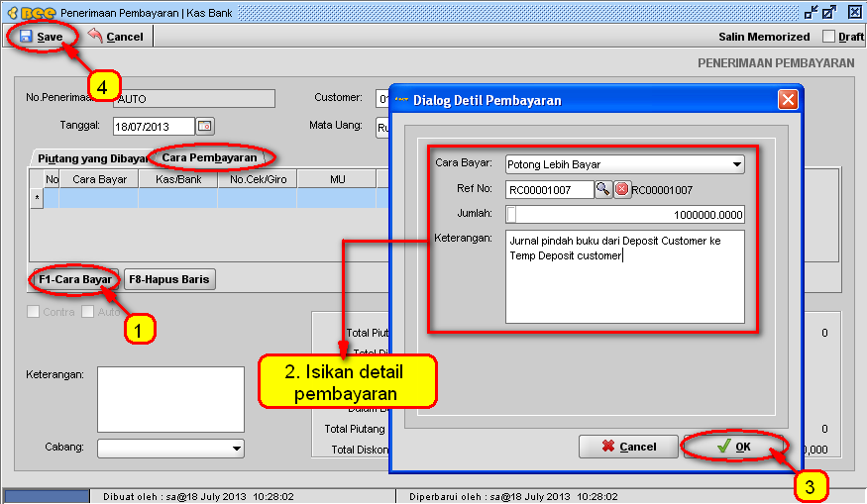
Task: Click the Ref No input field
Action: pos(549,189)
